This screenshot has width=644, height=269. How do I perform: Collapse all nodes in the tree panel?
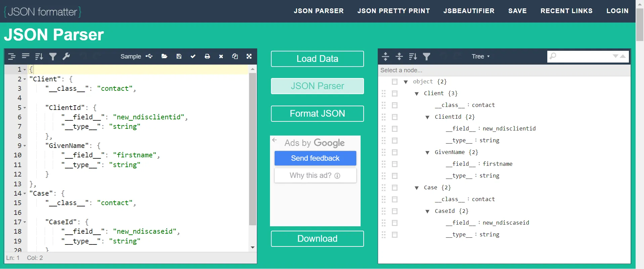tap(399, 56)
